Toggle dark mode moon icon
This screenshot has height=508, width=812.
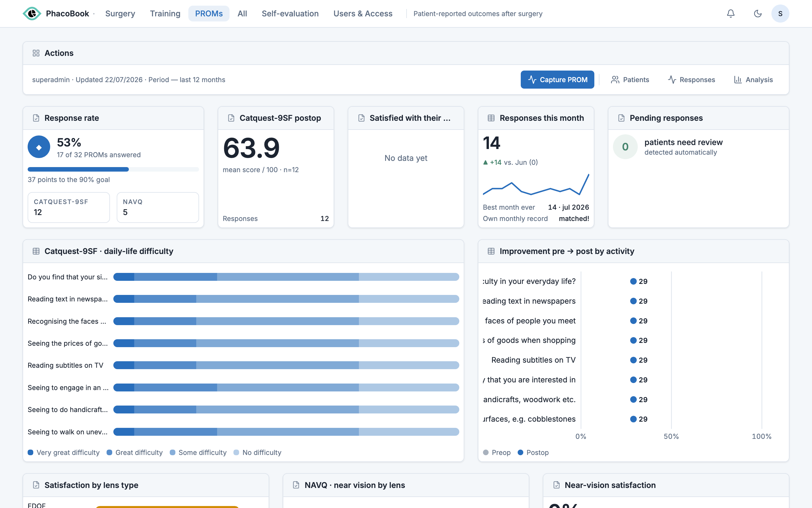point(758,14)
